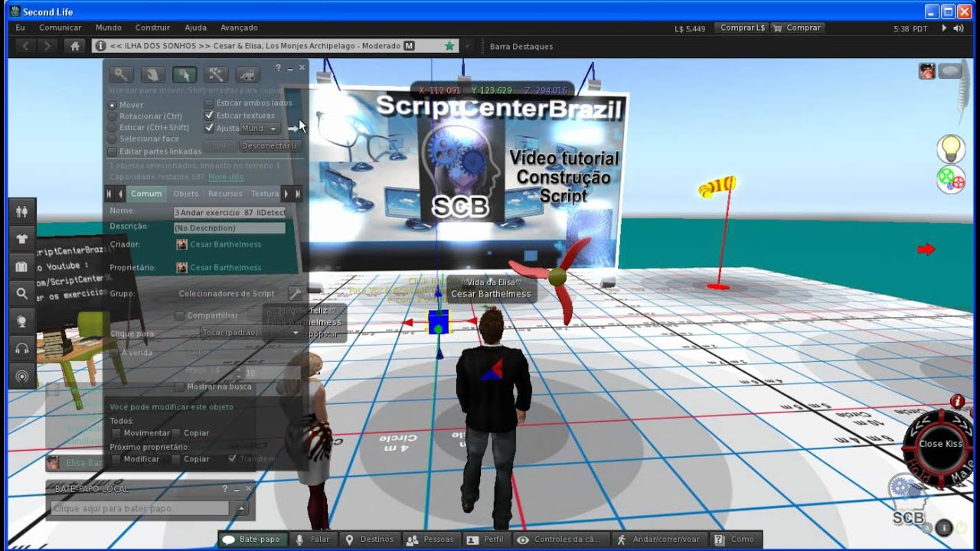The width and height of the screenshot is (980, 551).
Task: Click the local chat input field
Action: click(140, 508)
